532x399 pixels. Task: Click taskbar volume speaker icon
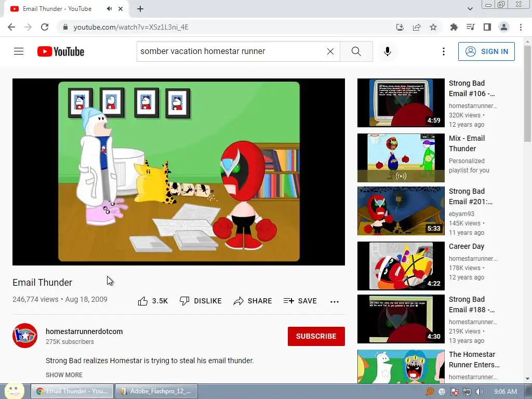click(480, 392)
